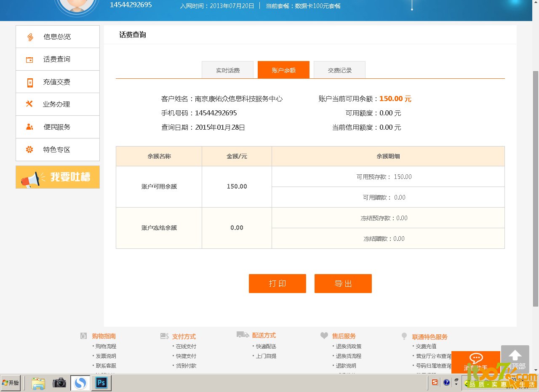Open the 退换货流程 footer link
The height and width of the screenshot is (392, 539).
pos(349,356)
